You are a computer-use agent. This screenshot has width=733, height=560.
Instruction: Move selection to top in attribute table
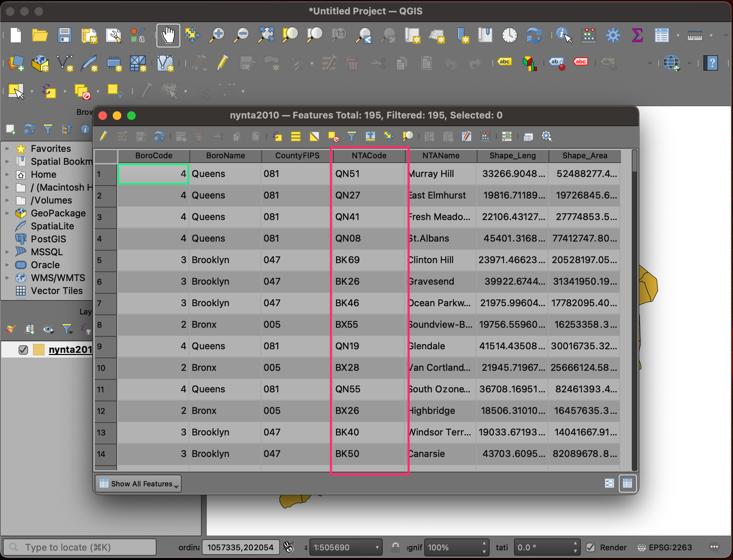370,136
